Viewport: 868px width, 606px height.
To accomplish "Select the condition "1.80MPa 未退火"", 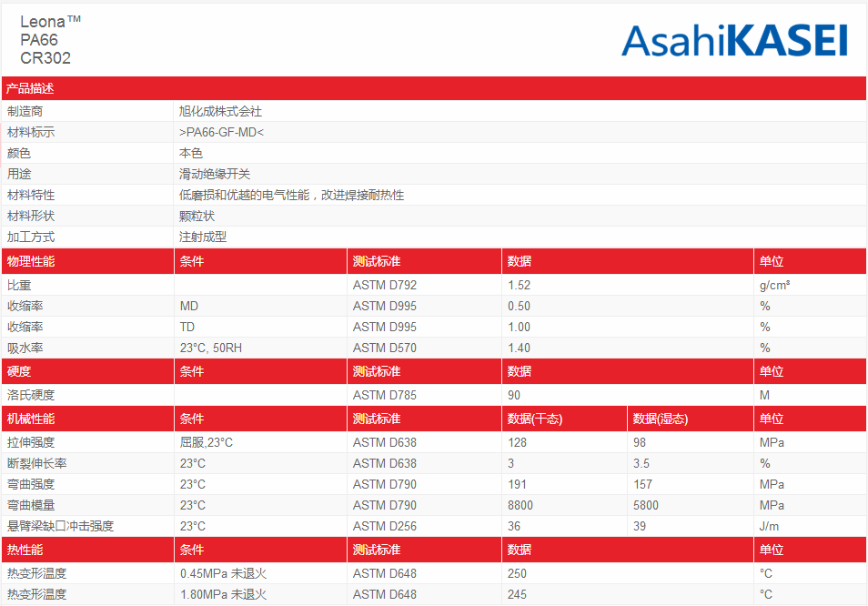I will [223, 595].
